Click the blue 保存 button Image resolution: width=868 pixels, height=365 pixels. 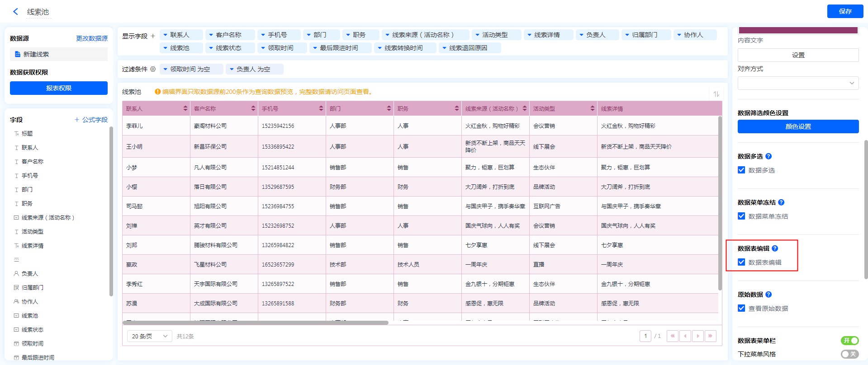coord(845,11)
